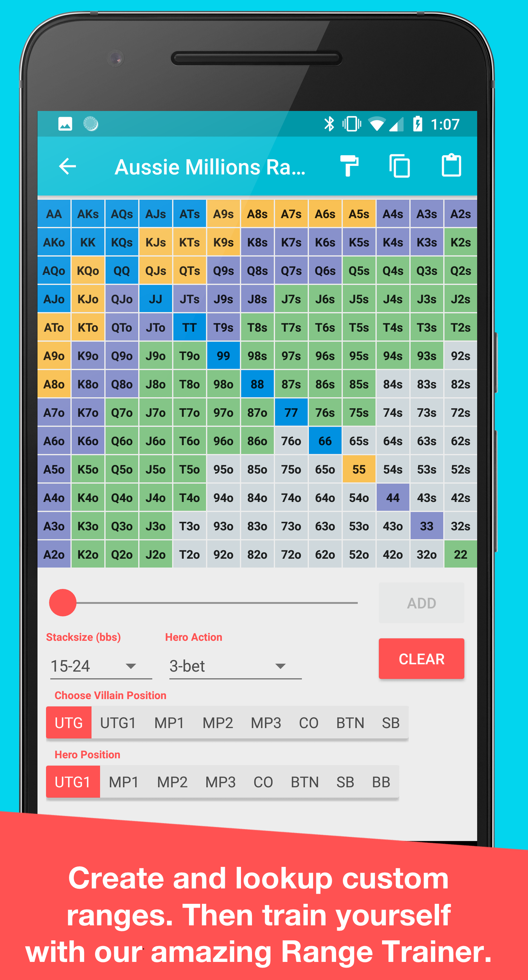This screenshot has height=980, width=528.
Task: Select the TT hand cell
Action: pos(190,327)
